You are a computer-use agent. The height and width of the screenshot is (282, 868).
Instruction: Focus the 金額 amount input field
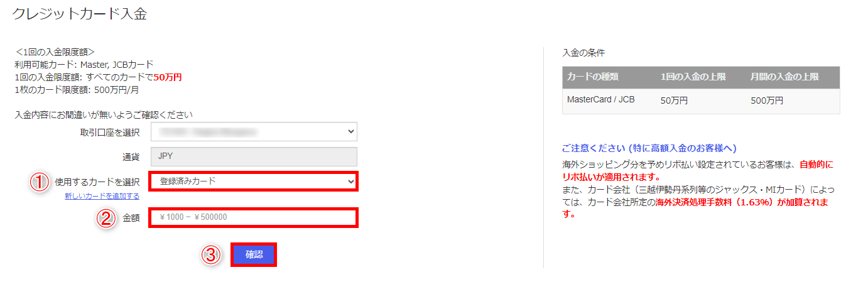click(254, 218)
